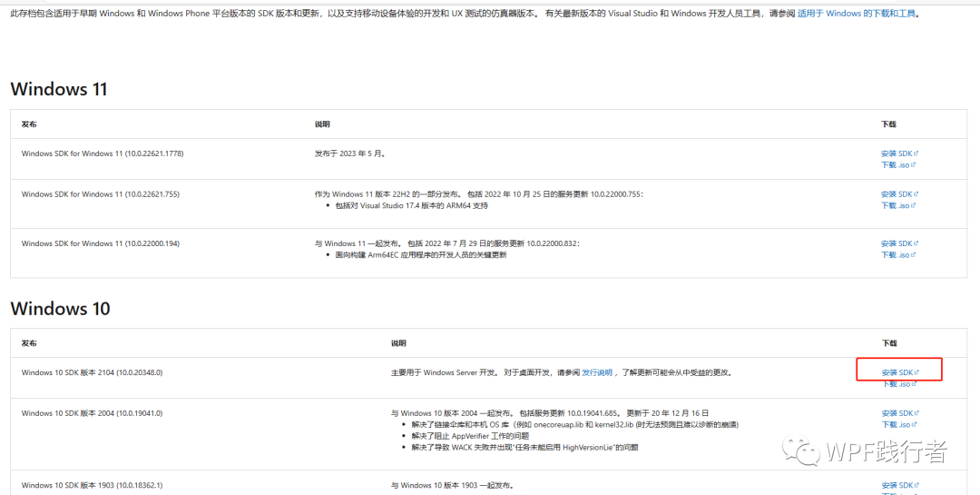Click 安装 SDK for Windows 11 SDK 10.0.22621.755
980x495 pixels.
coord(899,194)
